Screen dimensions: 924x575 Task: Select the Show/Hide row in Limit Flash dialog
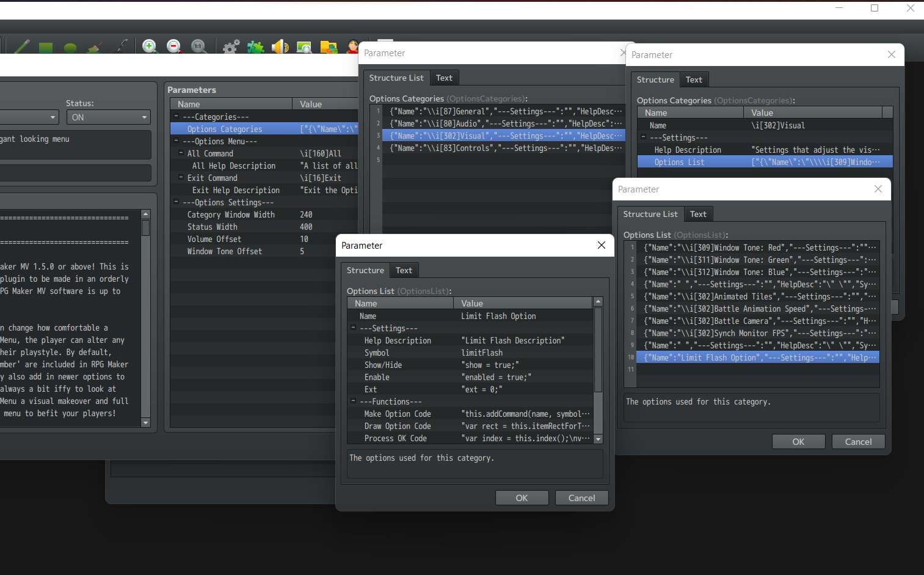470,365
